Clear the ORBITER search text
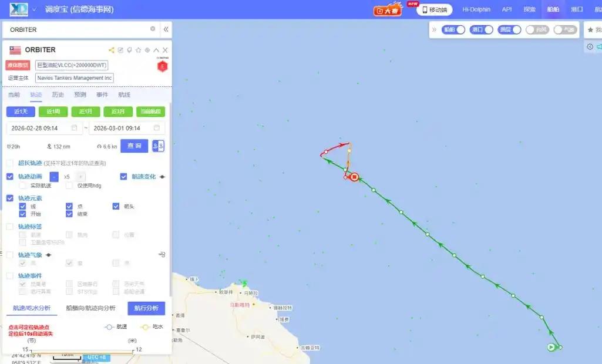602x364 pixels. point(153,29)
